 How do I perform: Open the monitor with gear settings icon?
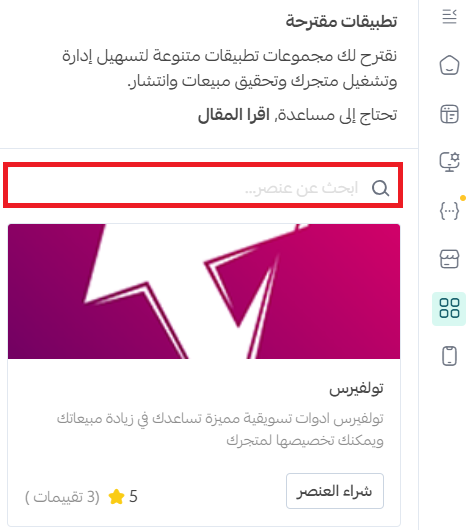(449, 162)
